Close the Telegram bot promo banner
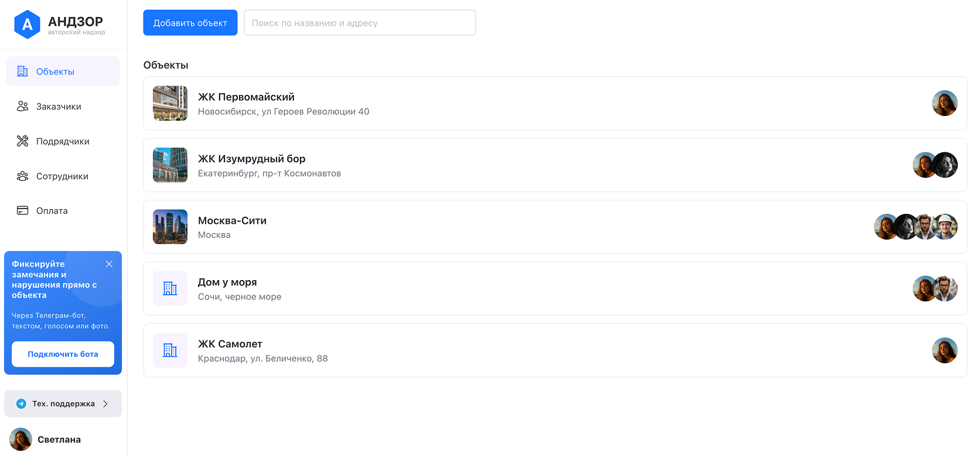This screenshot has height=457, width=980. coord(109,264)
